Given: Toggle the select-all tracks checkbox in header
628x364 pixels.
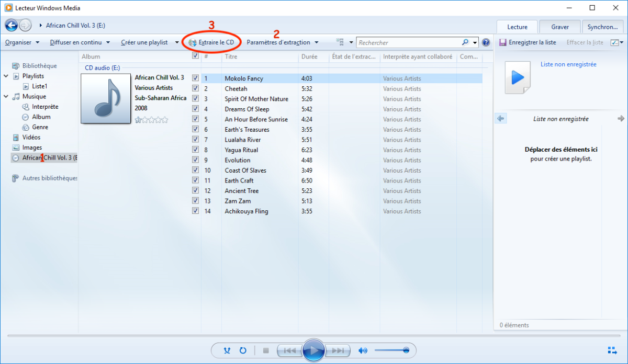Looking at the screenshot, I should (195, 56).
